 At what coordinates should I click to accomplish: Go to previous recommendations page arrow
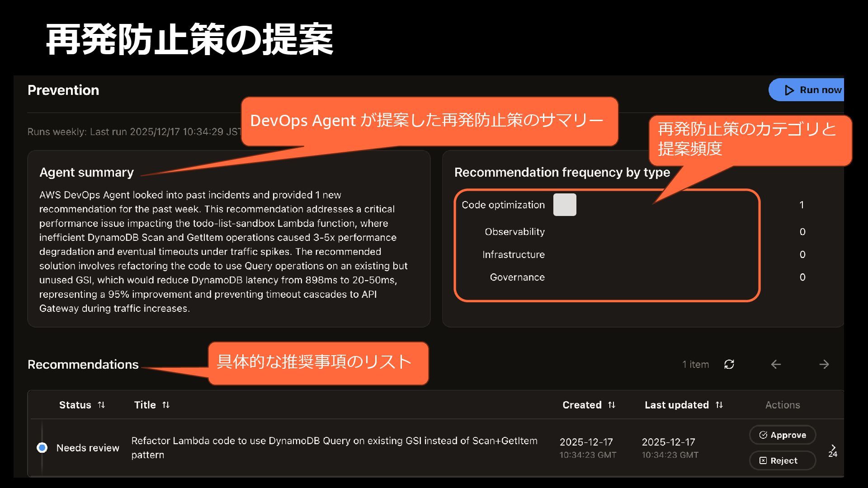tap(776, 364)
